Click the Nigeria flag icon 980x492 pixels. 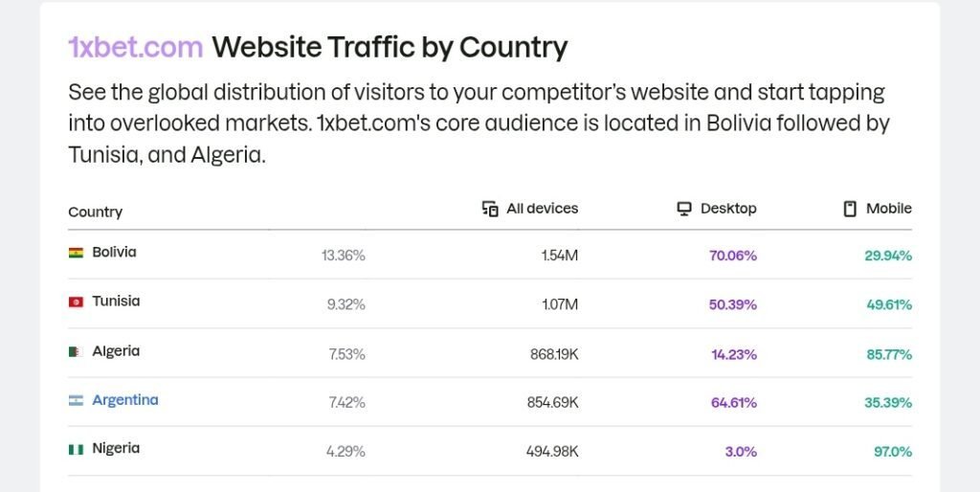point(76,449)
